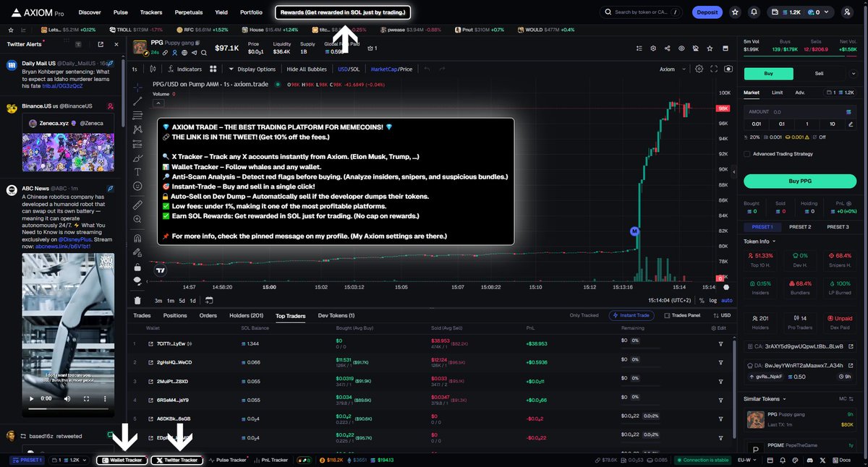The height and width of the screenshot is (467, 868).
Task: Change the candlestick chart type icon
Action: click(153, 69)
